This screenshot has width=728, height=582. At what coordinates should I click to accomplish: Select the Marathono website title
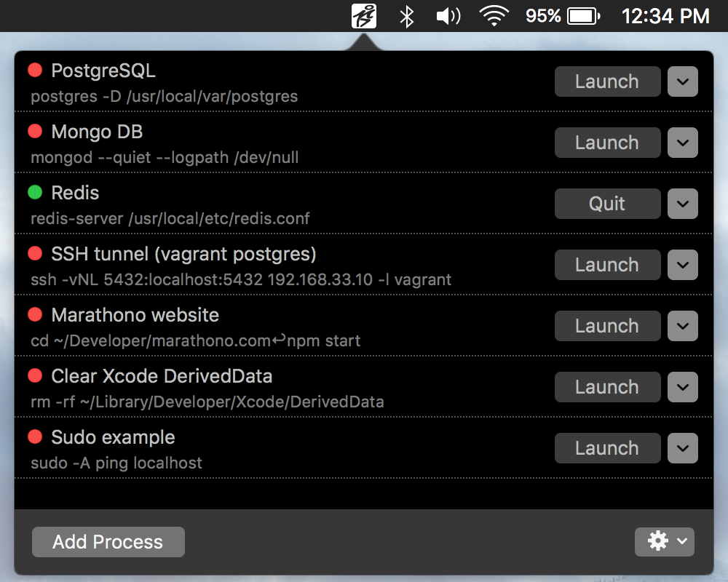(x=135, y=315)
